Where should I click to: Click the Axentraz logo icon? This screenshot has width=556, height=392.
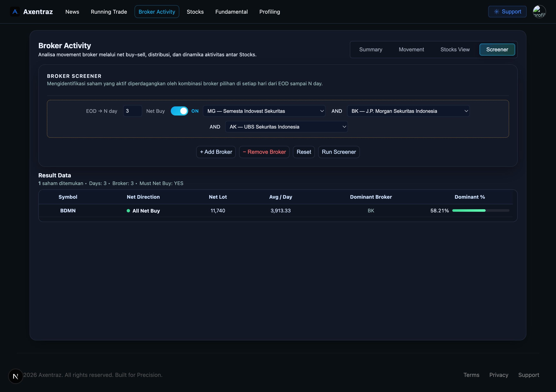tap(15, 12)
